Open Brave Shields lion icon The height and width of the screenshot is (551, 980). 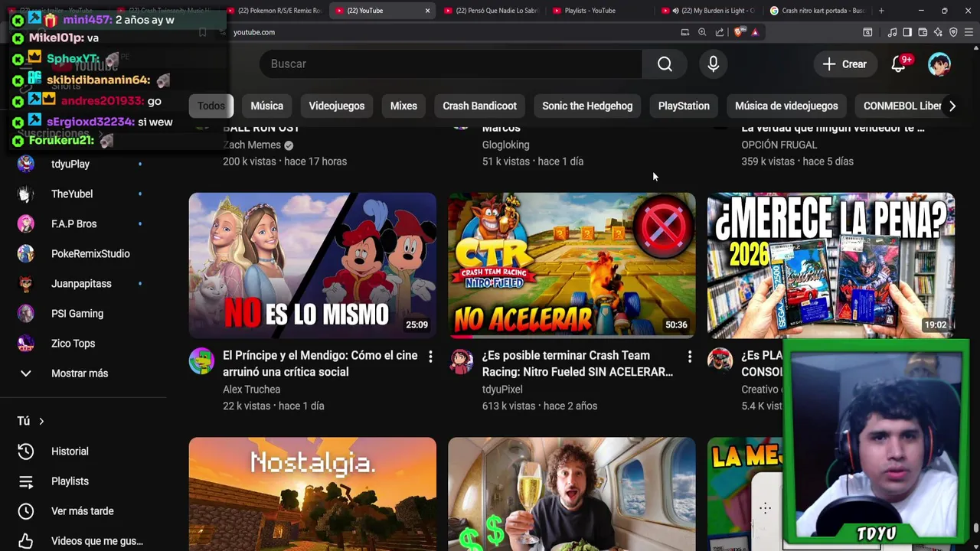[738, 32]
